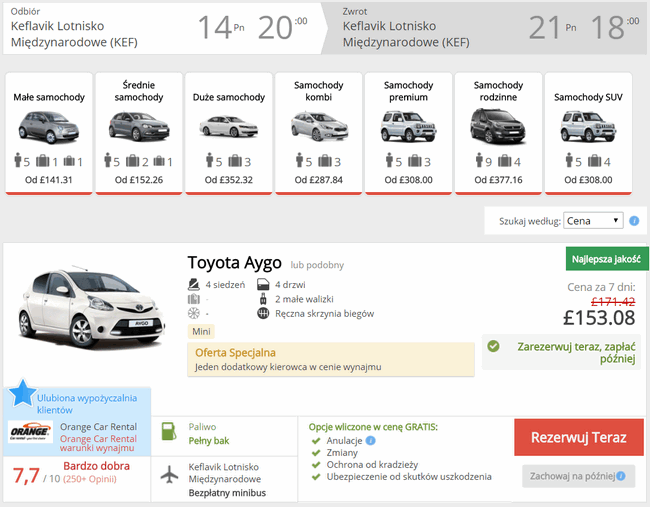Click the info icon beside the Cena dropdown

634,221
